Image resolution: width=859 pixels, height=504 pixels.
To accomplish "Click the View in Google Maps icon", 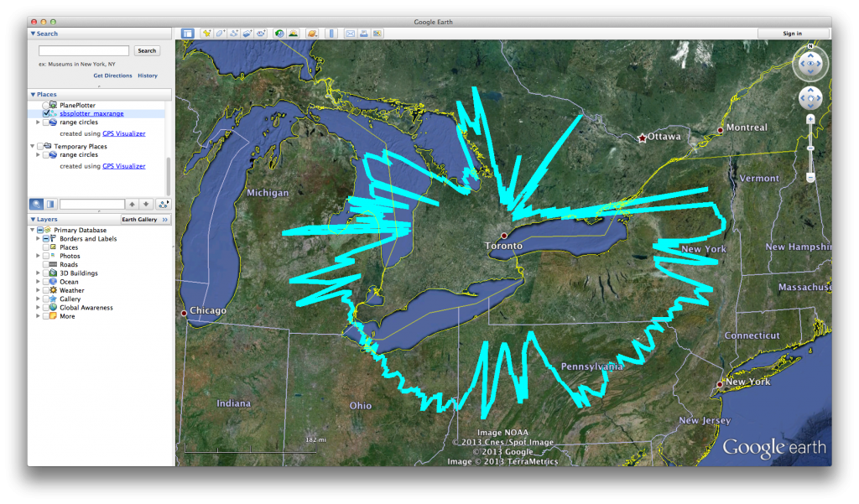I will [377, 34].
